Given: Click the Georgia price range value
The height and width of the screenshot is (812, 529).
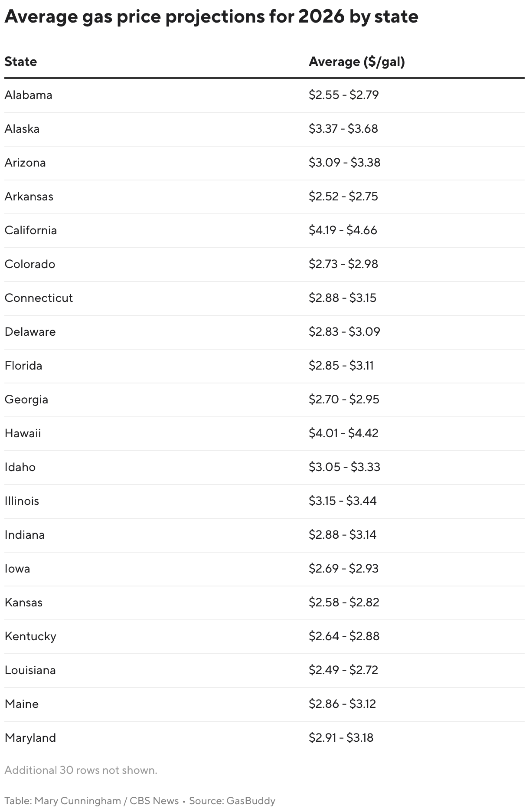Looking at the screenshot, I should [344, 399].
